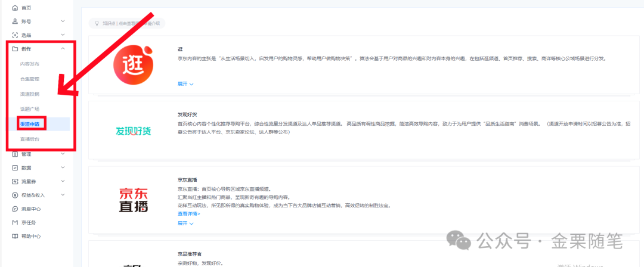Expand the 账号 menu chevron
Viewport: 644px width, 267px height.
[63, 21]
